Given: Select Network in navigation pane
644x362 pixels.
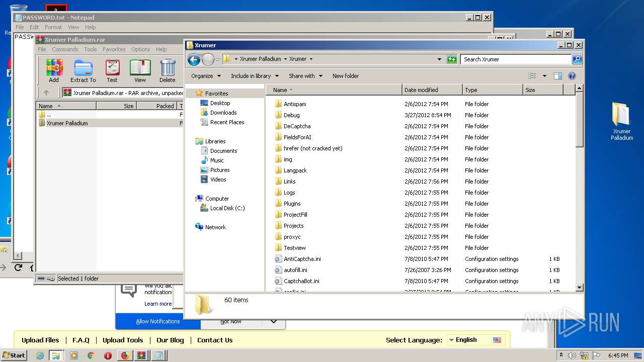Looking at the screenshot, I should click(x=215, y=227).
